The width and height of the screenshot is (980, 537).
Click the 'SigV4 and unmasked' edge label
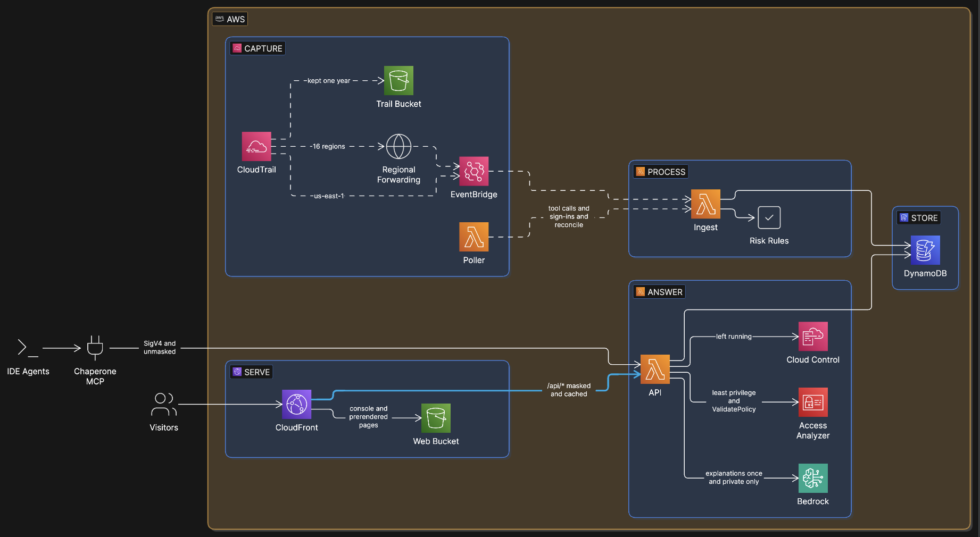(x=160, y=348)
